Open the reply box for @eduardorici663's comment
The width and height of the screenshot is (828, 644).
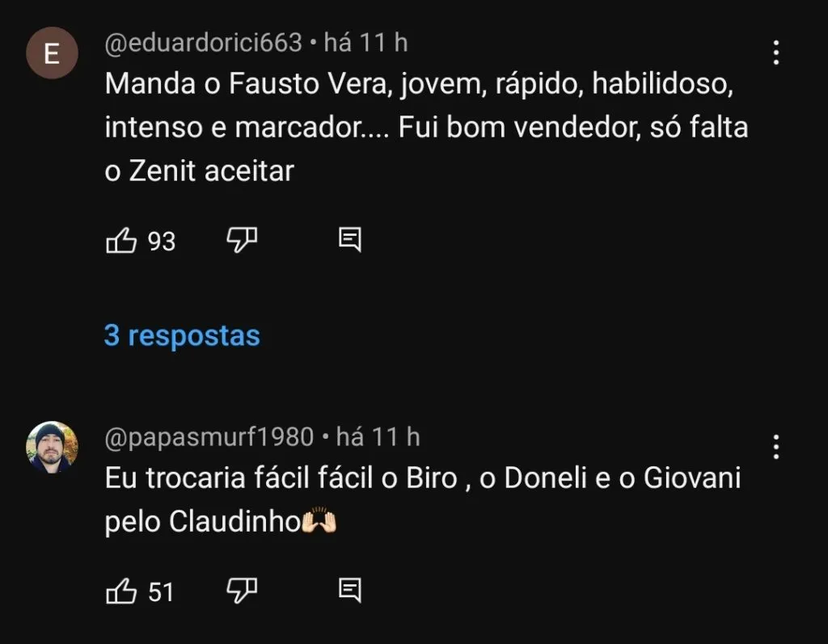[349, 239]
